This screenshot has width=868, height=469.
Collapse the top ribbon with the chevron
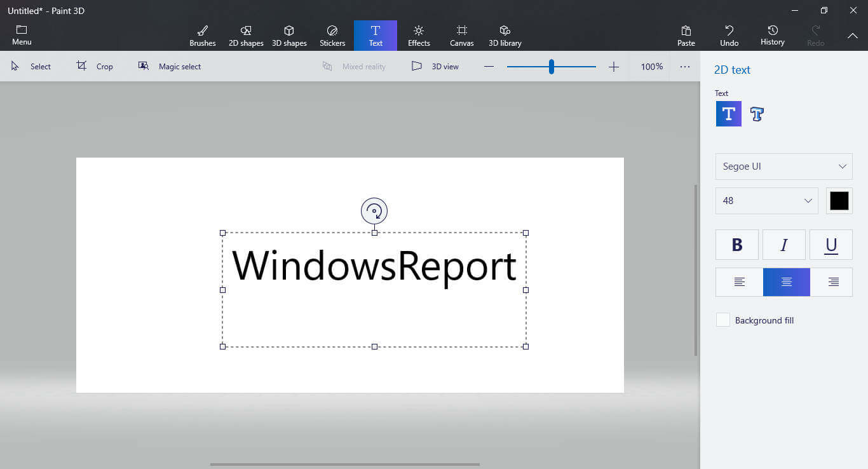pyautogui.click(x=853, y=36)
